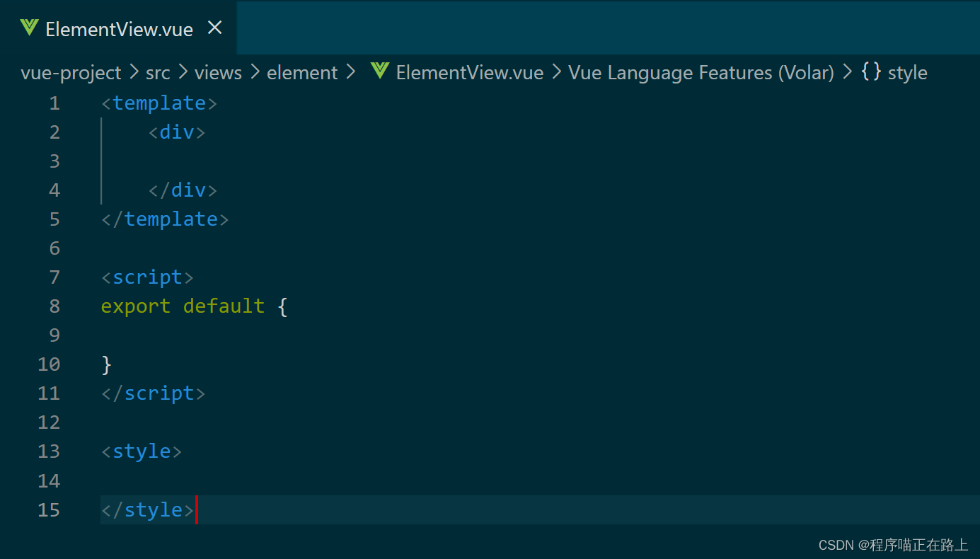Image resolution: width=980 pixels, height=559 pixels.
Task: Expand chevron after ElementView.vue breadcrumb
Action: [x=556, y=73]
